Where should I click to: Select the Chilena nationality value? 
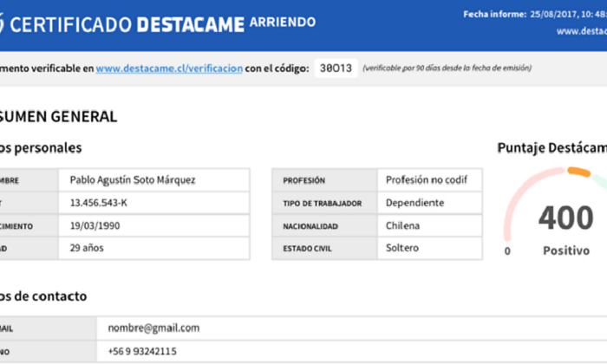[402, 225]
